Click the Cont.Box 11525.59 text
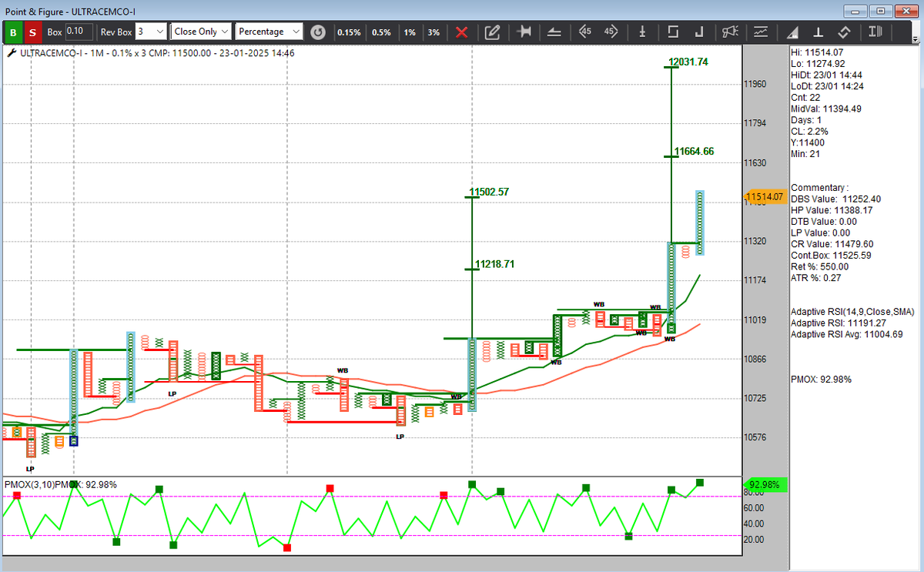 831,255
